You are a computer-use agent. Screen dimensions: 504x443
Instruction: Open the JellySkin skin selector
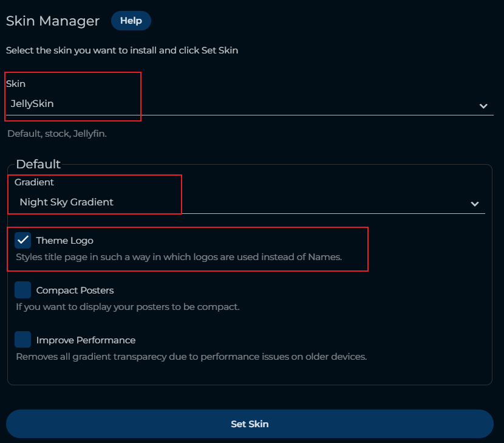[243, 104]
